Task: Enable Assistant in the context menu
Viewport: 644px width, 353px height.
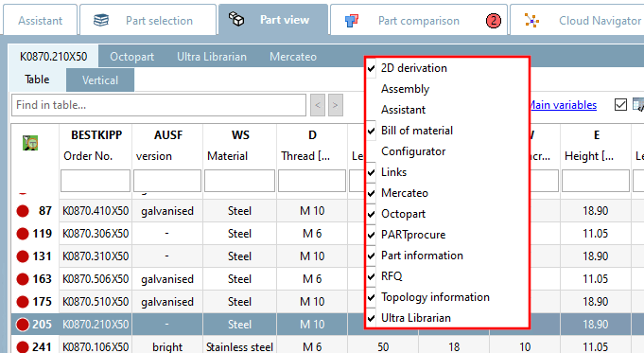Action: 446,110
